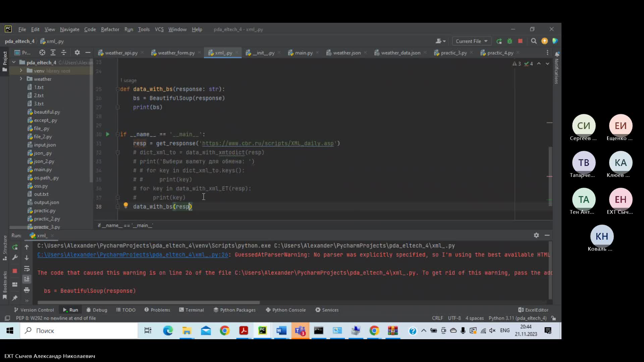Open the Tools menu
644x362 pixels.
pos(144,29)
